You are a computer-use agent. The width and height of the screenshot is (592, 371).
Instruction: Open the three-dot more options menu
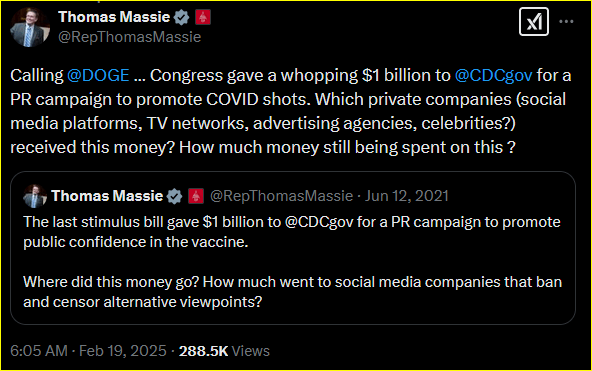(566, 22)
